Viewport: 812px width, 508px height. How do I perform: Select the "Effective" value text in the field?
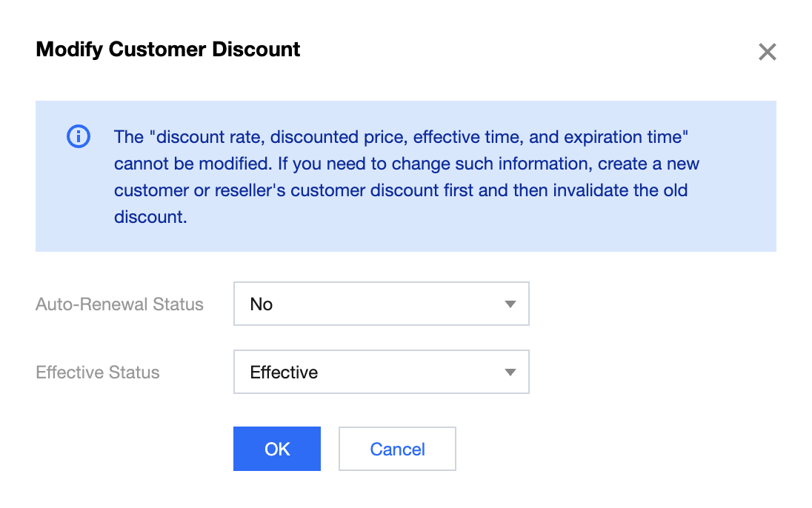tap(284, 372)
